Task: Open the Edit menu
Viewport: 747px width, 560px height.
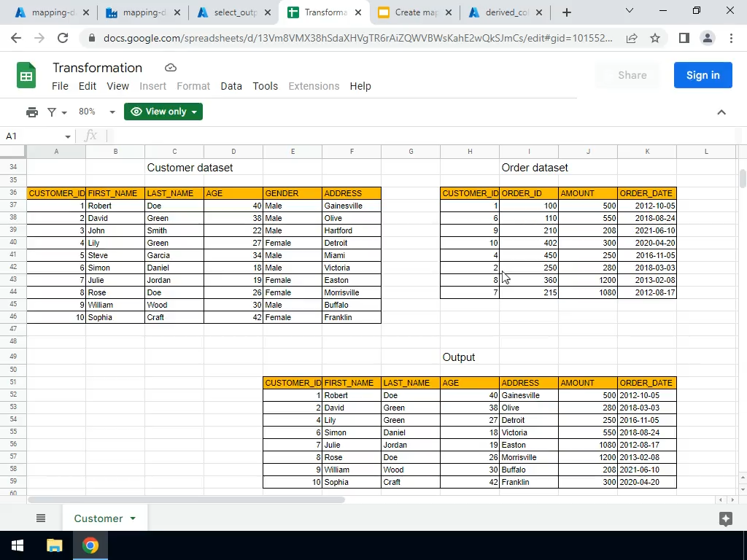Action: (x=88, y=86)
